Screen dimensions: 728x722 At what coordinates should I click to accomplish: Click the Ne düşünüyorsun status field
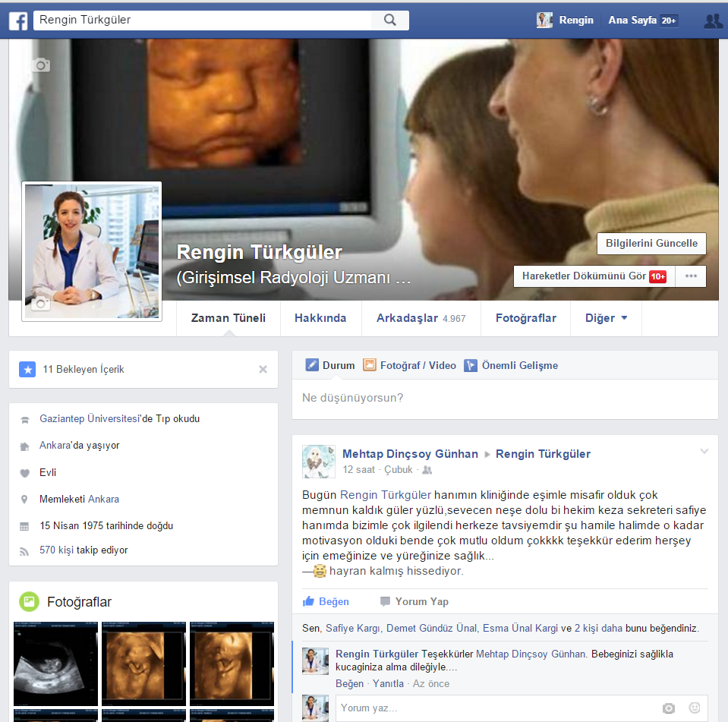(504, 398)
